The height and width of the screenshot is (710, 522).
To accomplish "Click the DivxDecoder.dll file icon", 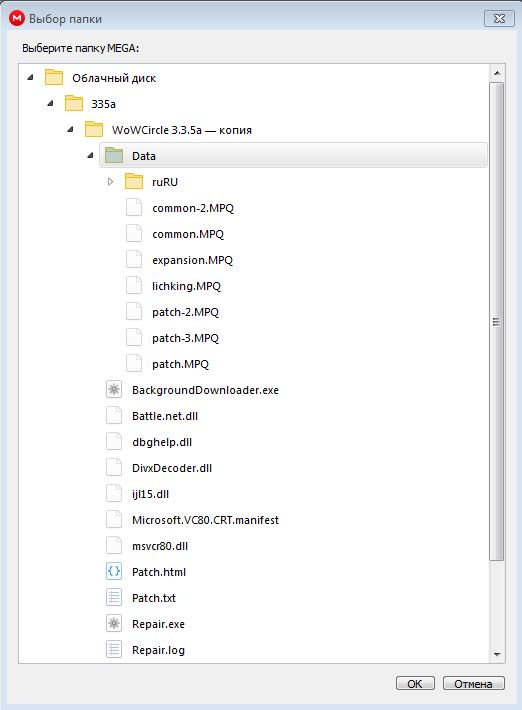I will point(114,467).
